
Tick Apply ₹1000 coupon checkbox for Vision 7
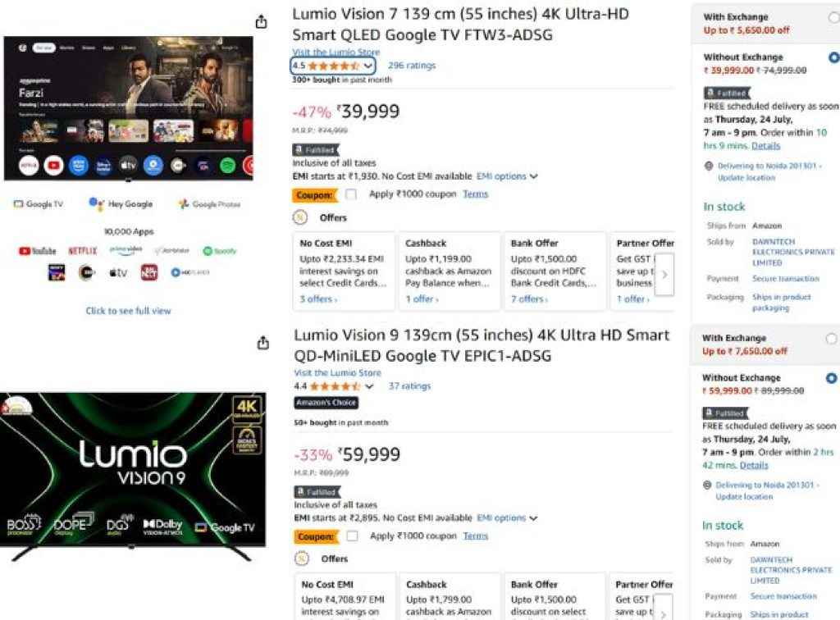[351, 194]
